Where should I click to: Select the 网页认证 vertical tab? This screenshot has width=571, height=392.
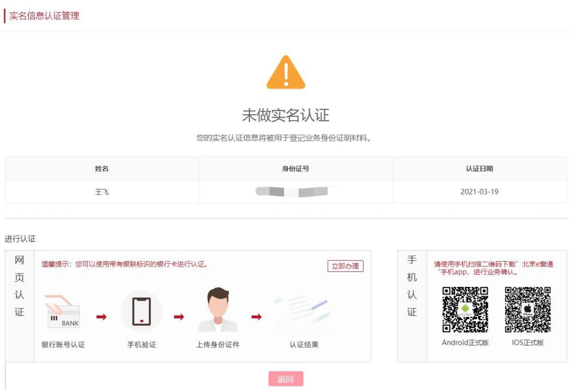[20, 286]
